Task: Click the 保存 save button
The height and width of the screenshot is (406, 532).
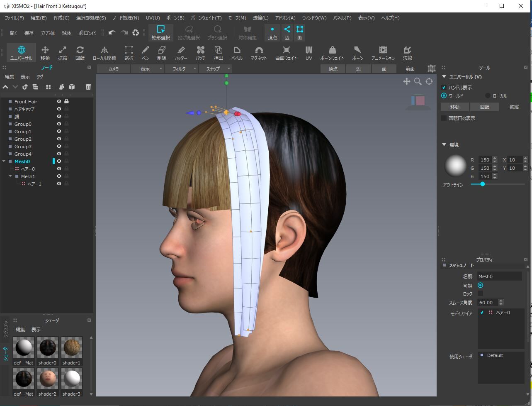Action: pyautogui.click(x=29, y=33)
